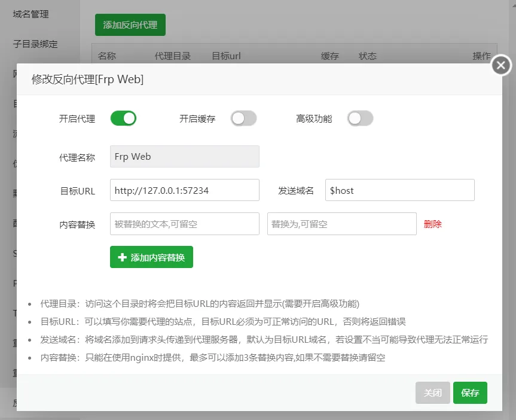The width and height of the screenshot is (516, 420).
Task: Click the green 保存 button
Action: (470, 392)
